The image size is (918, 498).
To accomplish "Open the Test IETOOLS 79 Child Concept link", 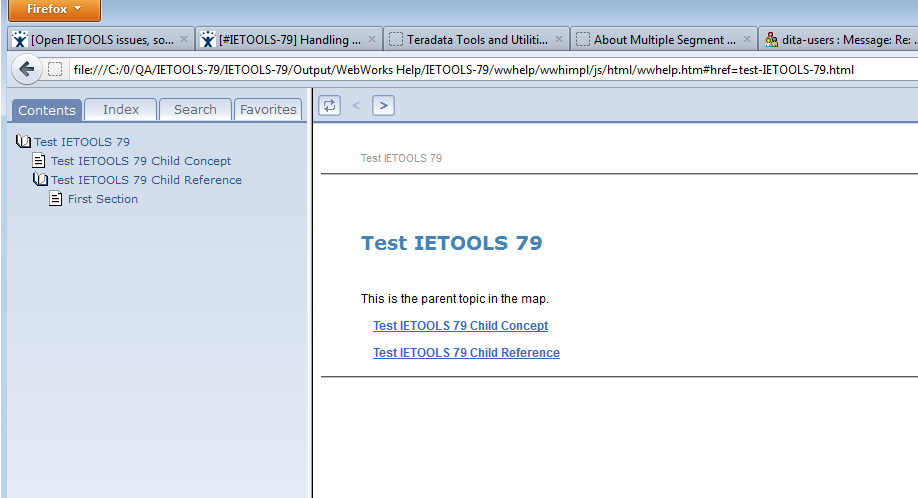I will (x=460, y=326).
